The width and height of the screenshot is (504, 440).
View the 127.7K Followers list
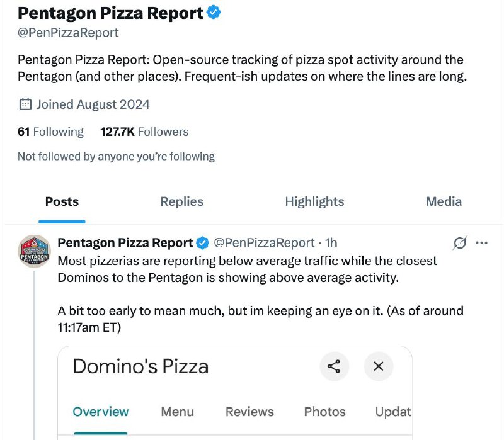144,132
